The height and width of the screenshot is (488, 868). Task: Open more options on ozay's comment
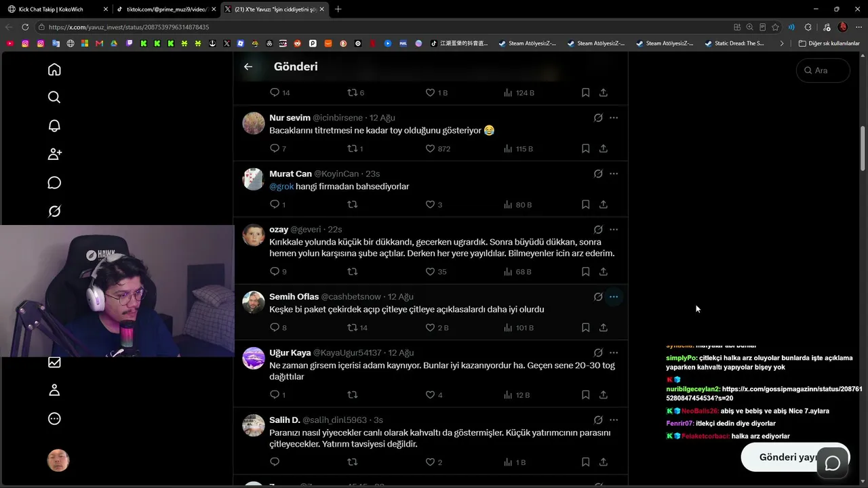tap(614, 230)
